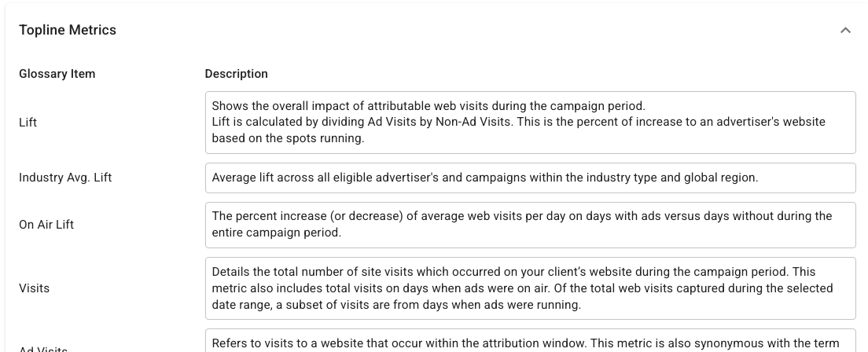Select the Lift glossary item label
The height and width of the screenshot is (352, 868).
(28, 123)
